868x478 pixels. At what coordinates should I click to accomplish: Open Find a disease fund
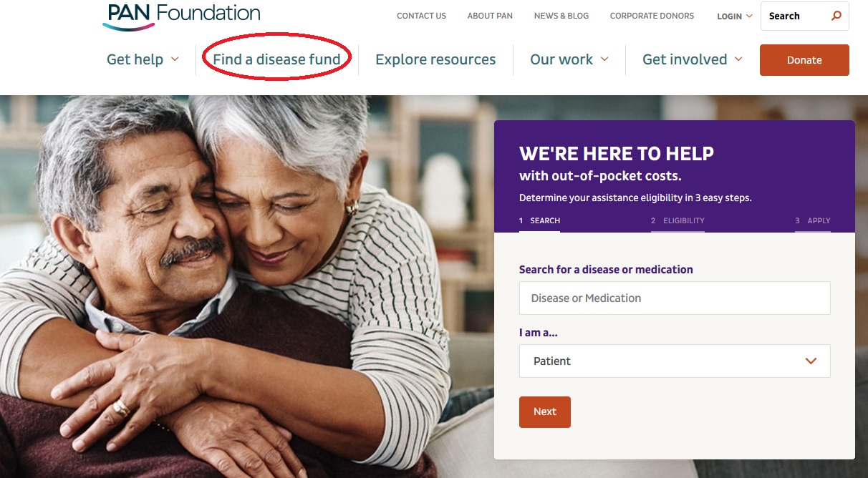click(x=276, y=59)
